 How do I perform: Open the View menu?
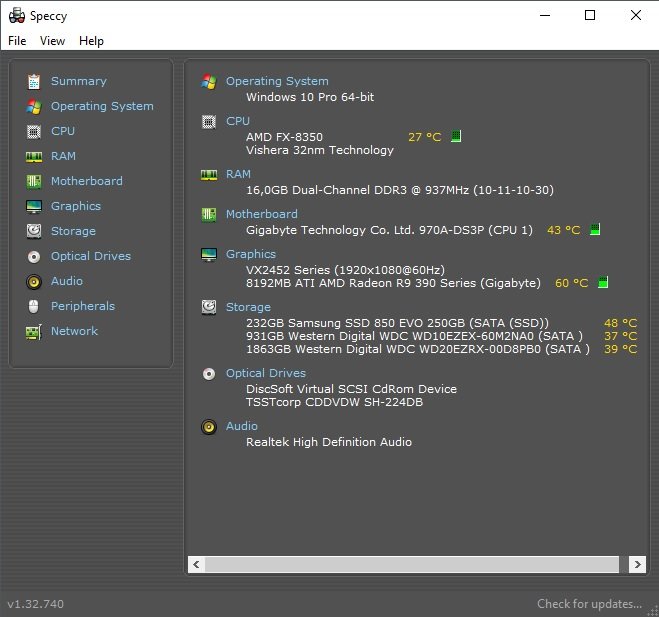[52, 41]
